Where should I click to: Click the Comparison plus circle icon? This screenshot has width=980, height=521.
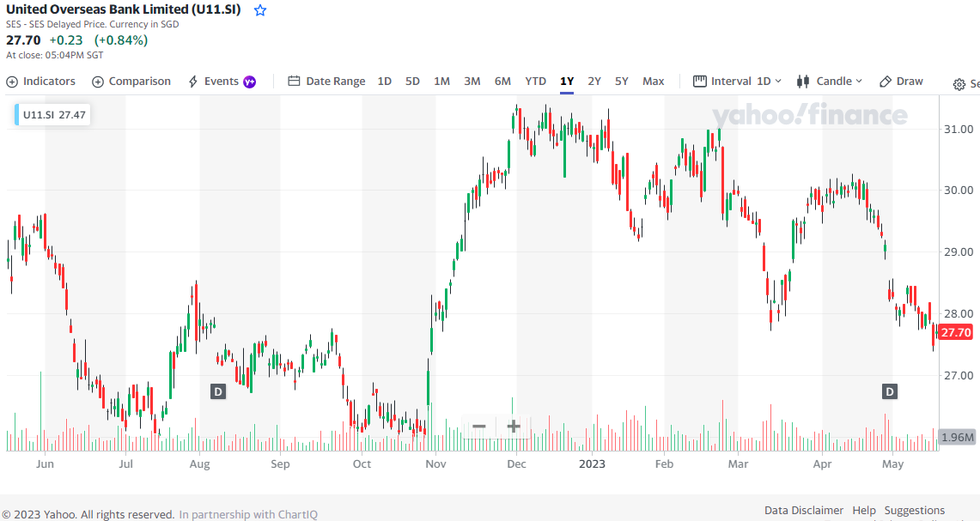(98, 82)
